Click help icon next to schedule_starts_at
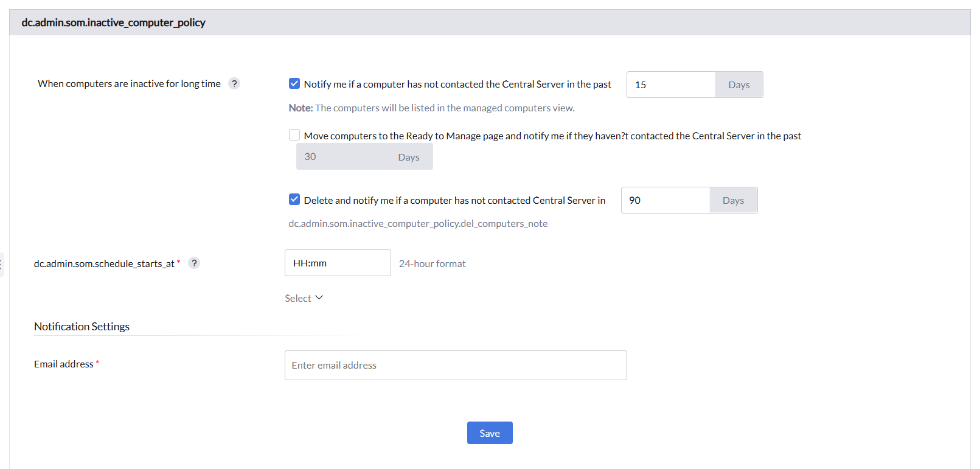Screen dimensions: 980x469 [x=194, y=263]
